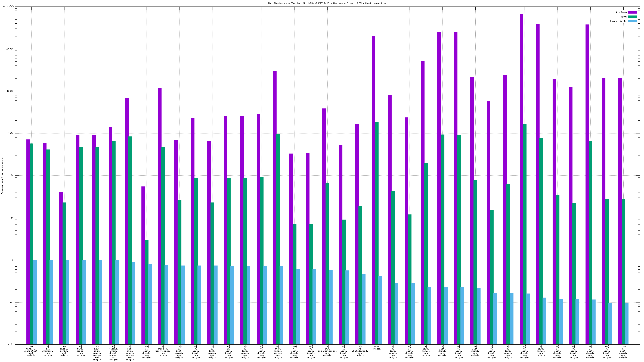Click the dnsbl-2.uceprotect.net origin axis label
This screenshot has height=362, width=644.
[31, 351]
